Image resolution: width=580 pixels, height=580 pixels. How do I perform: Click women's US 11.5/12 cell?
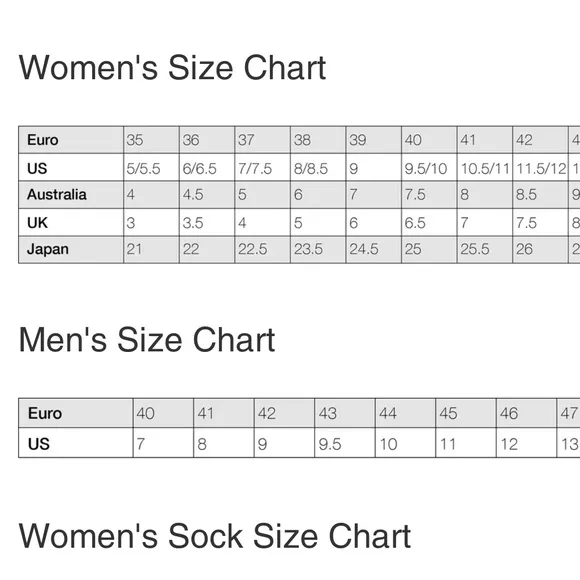point(540,168)
